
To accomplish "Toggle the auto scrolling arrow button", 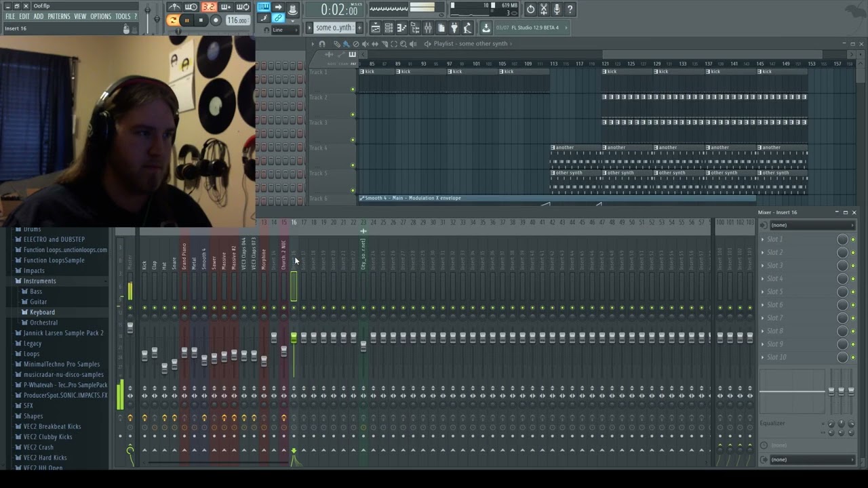I will coord(278,7).
